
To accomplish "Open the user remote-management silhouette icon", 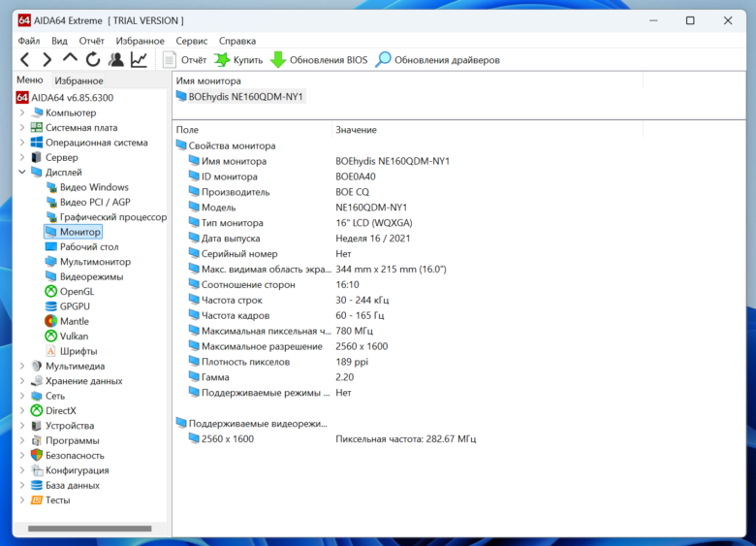I will point(115,60).
